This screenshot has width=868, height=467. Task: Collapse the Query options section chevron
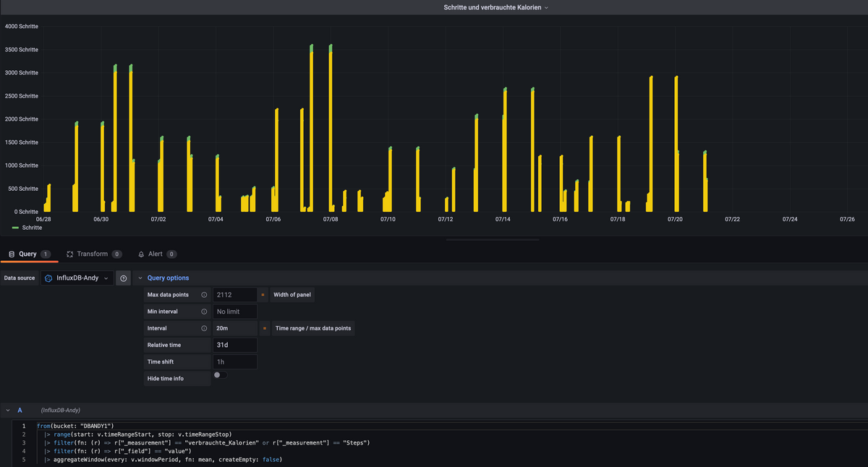(140, 278)
